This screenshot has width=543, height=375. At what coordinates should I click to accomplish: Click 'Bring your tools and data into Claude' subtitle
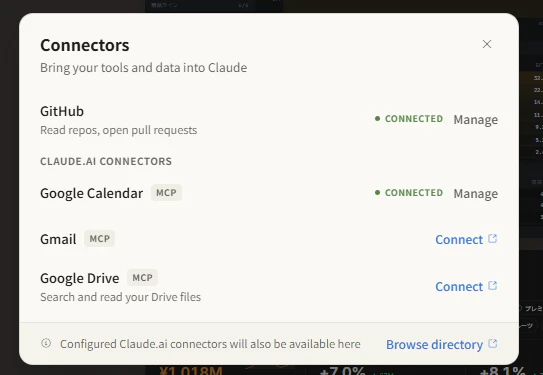(x=144, y=68)
